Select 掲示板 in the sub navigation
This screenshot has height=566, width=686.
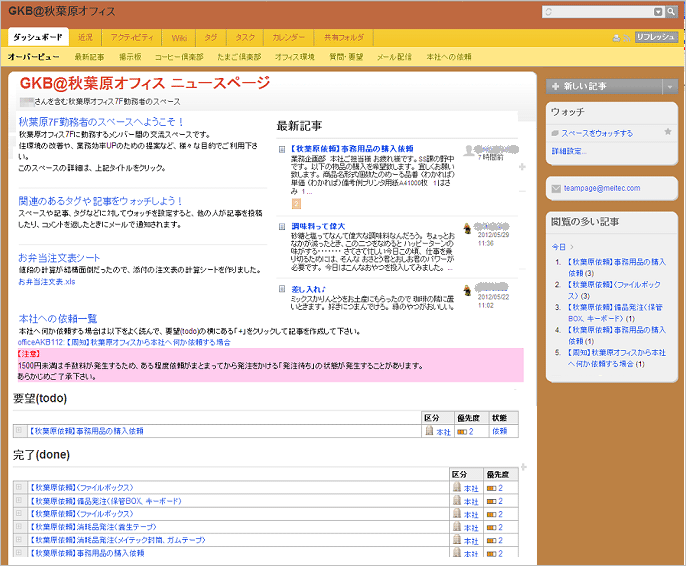(x=130, y=57)
